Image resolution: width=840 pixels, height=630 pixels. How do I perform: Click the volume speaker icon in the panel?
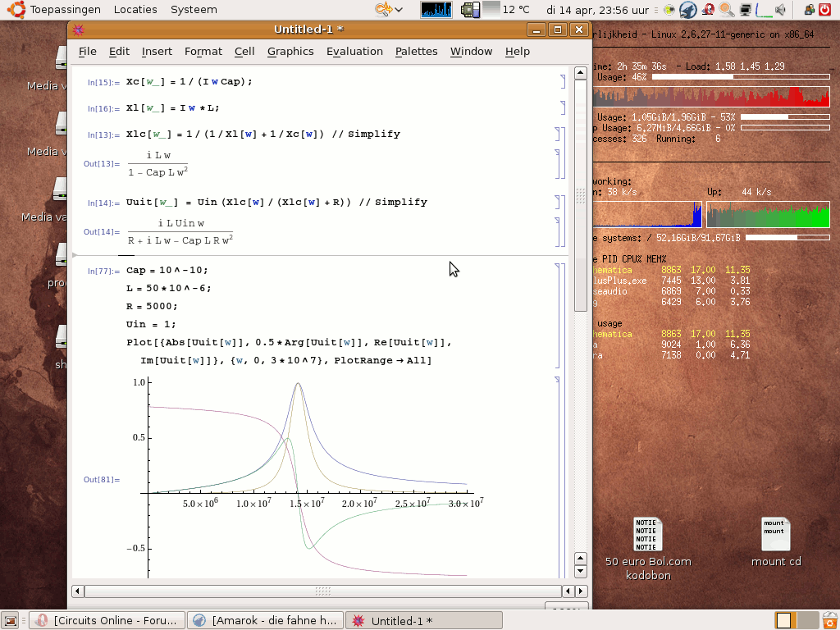click(x=779, y=10)
